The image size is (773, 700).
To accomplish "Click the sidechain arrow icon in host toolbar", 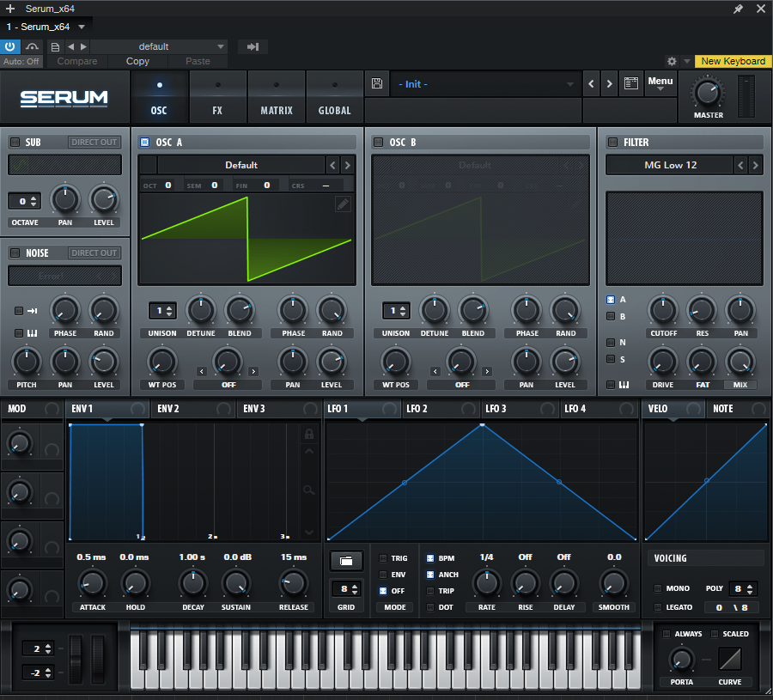I will pyautogui.click(x=253, y=46).
